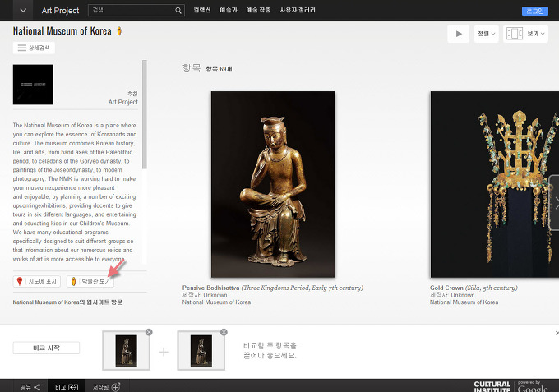Start the slideshow with the play button
The height and width of the screenshot is (392, 559).
coord(457,34)
